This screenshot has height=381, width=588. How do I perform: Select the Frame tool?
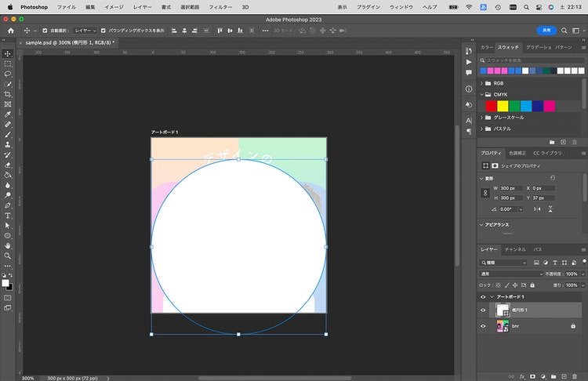pos(8,104)
